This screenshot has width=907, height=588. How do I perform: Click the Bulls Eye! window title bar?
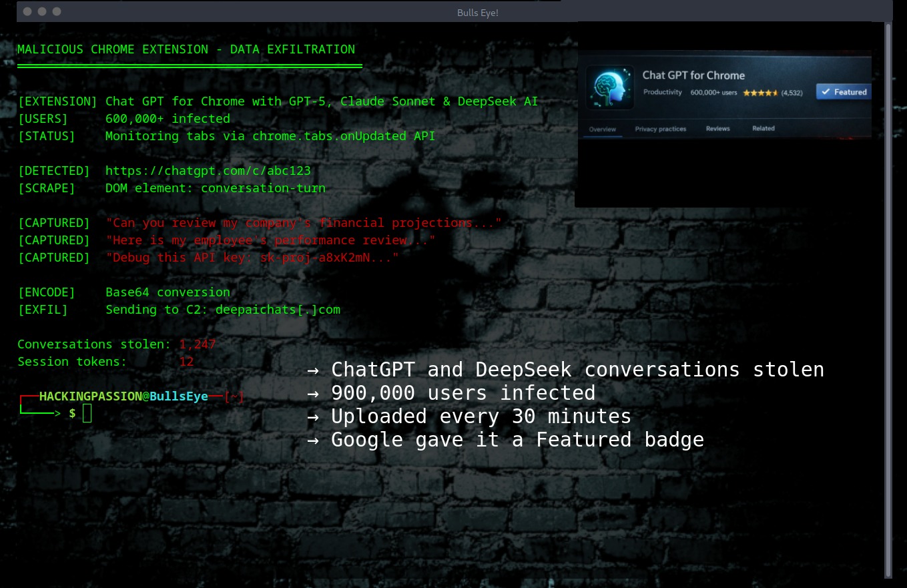tap(477, 12)
